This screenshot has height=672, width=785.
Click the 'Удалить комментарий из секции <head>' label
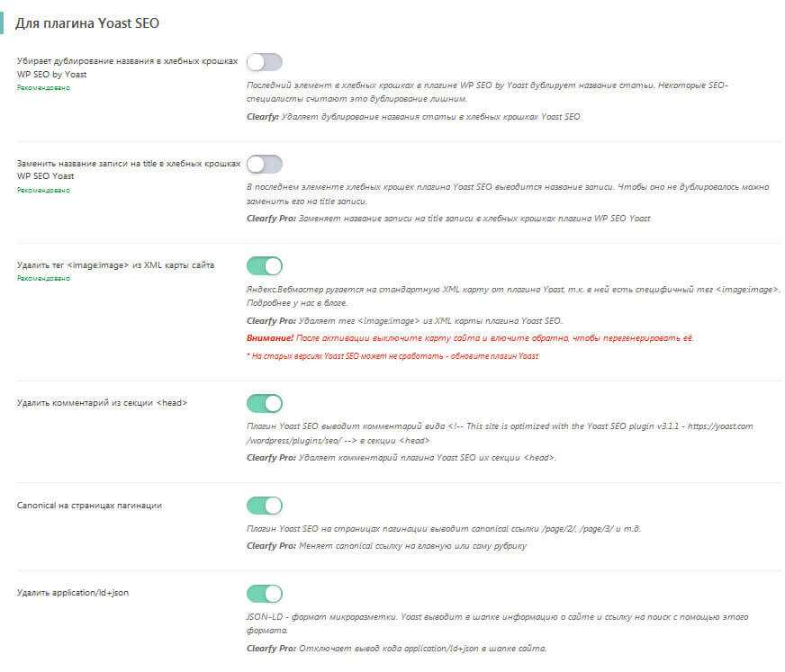102,403
